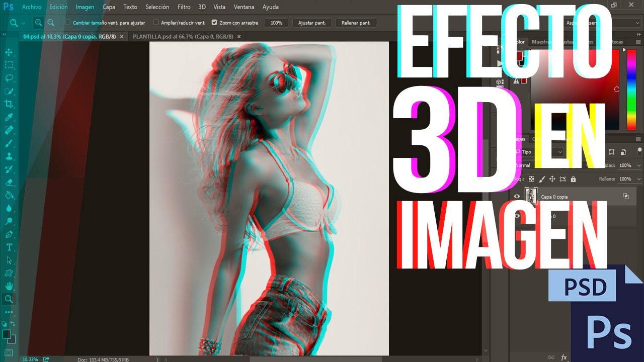The height and width of the screenshot is (362, 644).
Task: Uncheck Zoom con arrastre option
Action: click(x=214, y=23)
